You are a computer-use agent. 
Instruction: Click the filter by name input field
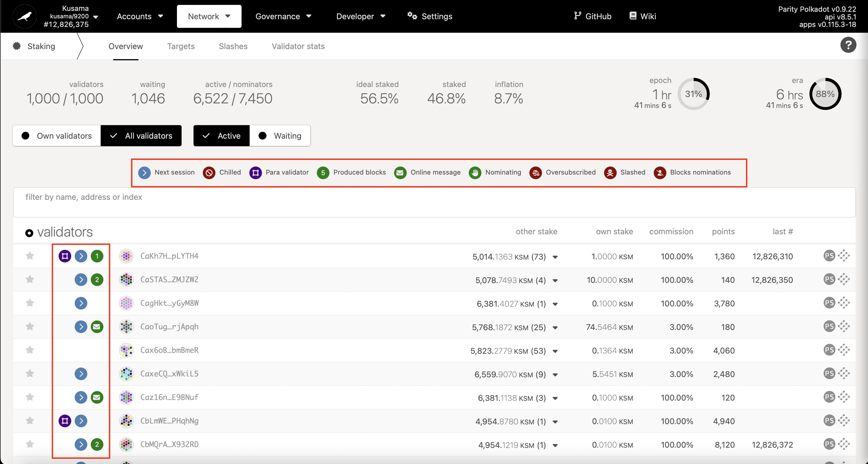tap(434, 202)
